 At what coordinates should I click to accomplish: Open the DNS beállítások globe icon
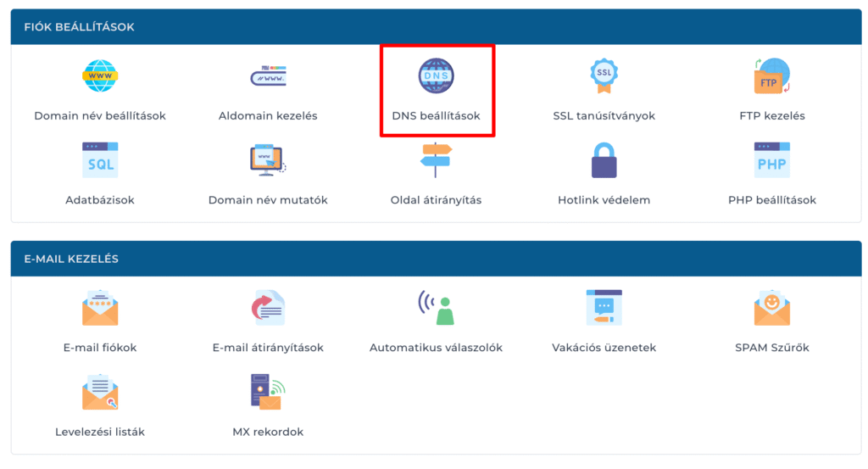tap(436, 76)
